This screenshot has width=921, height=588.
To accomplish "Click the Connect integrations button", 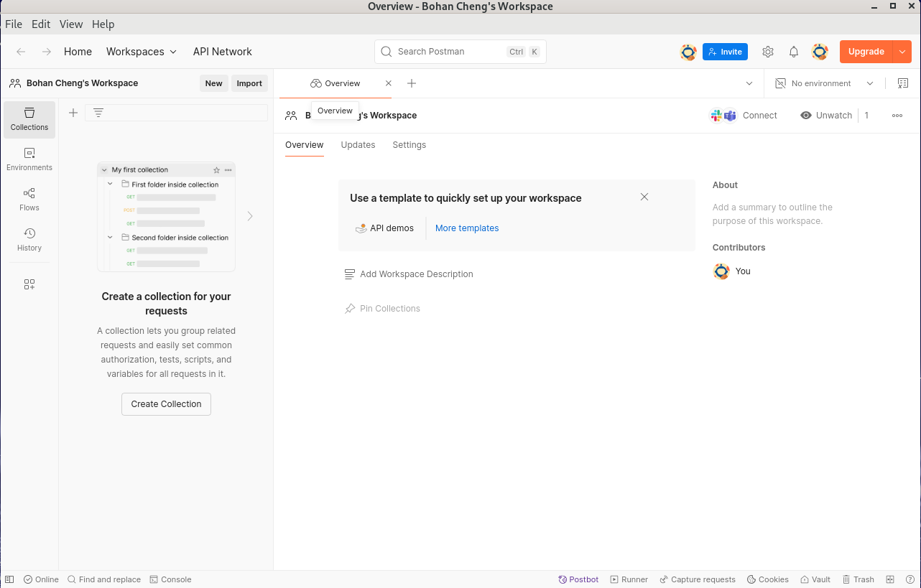I will 744,116.
